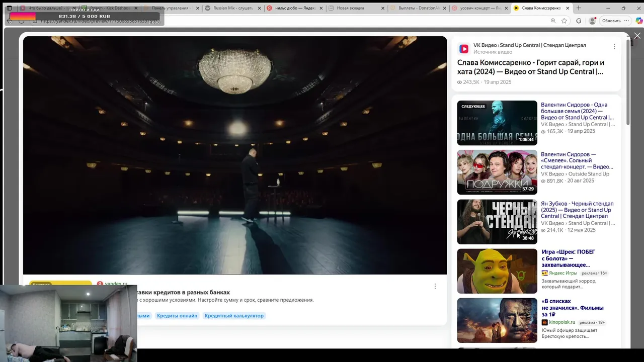
Task: Click 'Источник видео' label text
Action: pos(493,52)
